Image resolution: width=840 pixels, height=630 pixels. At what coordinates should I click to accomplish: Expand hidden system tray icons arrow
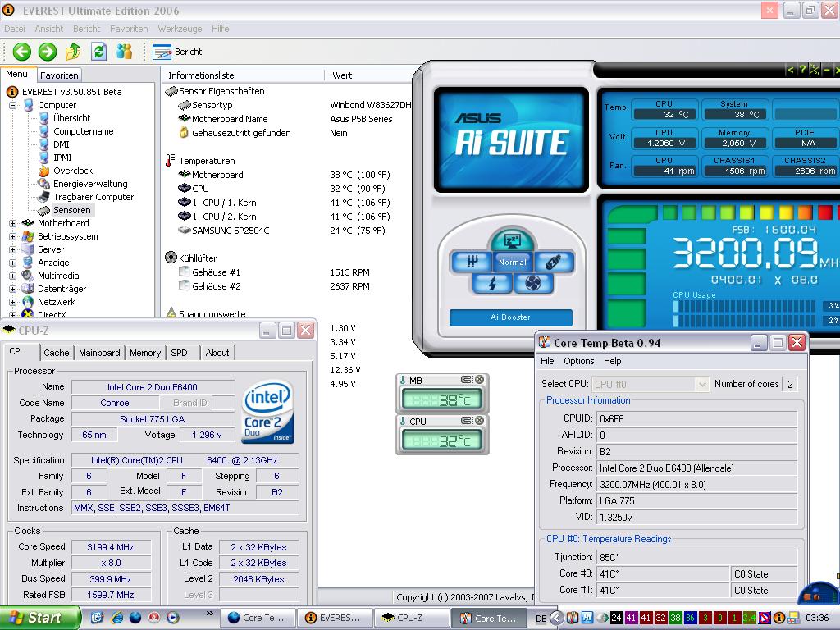pos(557,619)
